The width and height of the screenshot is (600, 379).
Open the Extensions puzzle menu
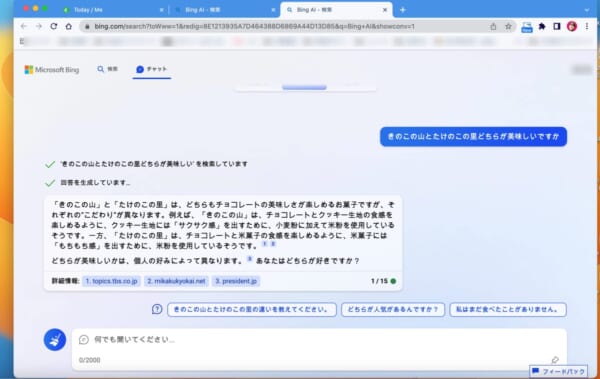(542, 26)
